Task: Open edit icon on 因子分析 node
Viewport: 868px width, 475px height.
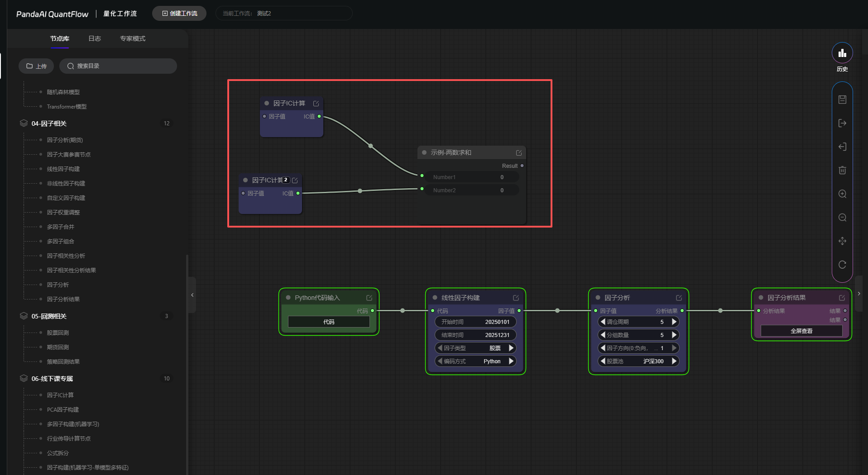Action: (x=679, y=298)
